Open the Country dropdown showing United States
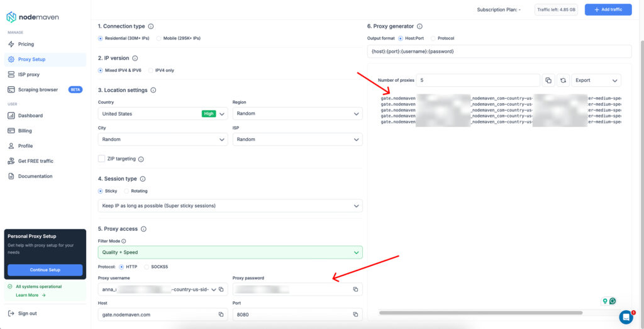 click(x=163, y=114)
